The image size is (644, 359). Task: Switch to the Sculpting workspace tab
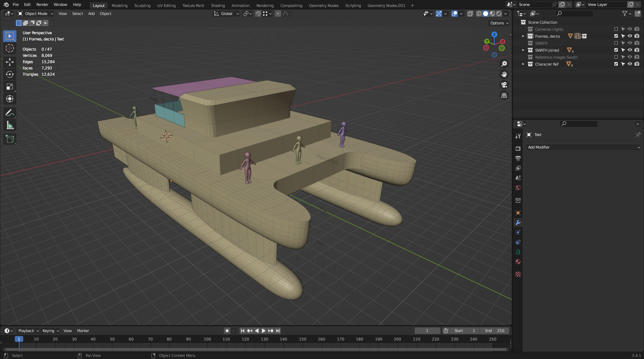point(142,6)
